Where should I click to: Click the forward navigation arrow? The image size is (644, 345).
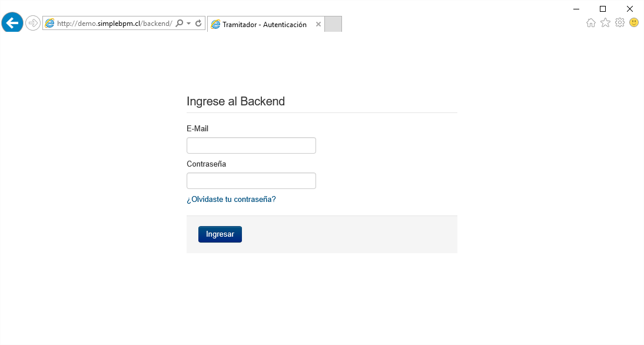32,22
